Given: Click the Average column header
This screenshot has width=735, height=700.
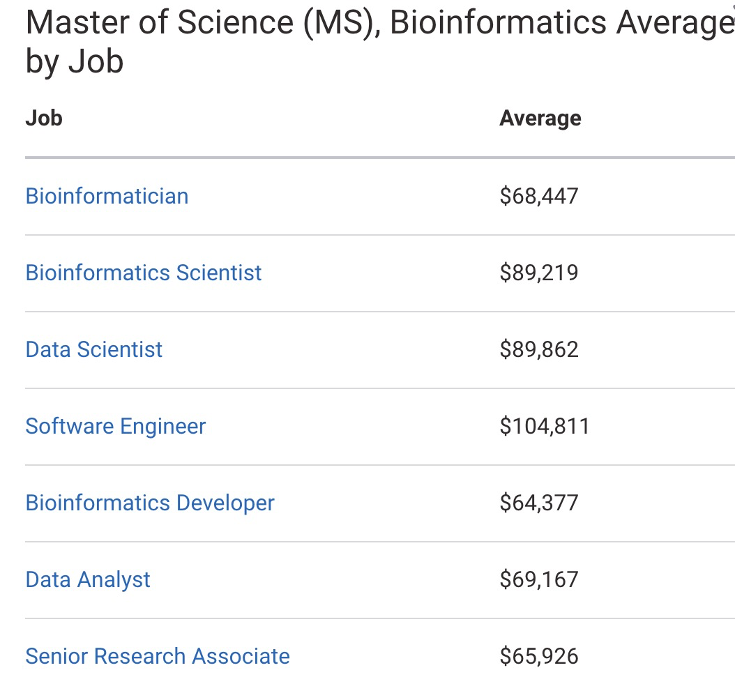Looking at the screenshot, I should (540, 118).
